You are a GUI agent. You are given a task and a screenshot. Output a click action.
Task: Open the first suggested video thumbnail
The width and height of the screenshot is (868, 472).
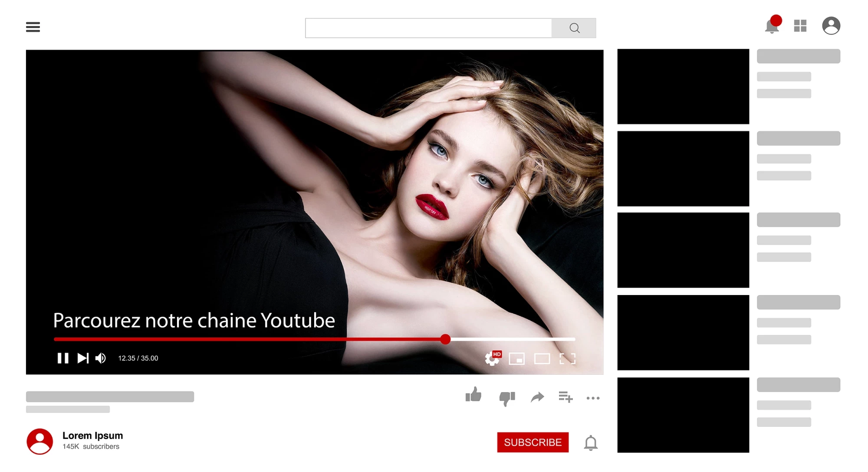click(683, 85)
